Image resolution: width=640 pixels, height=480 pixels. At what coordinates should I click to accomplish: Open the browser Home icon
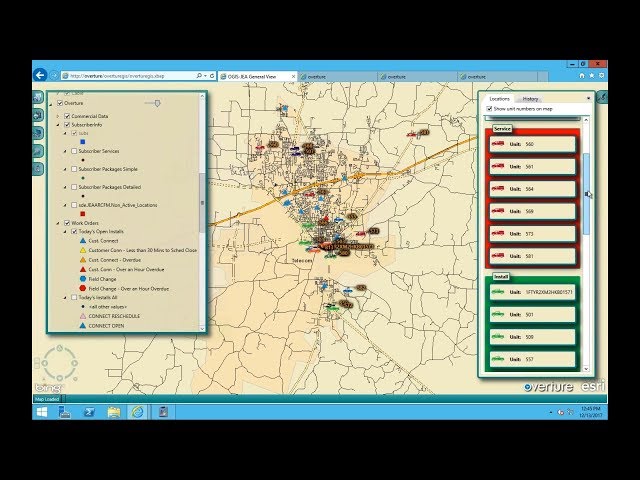(582, 76)
